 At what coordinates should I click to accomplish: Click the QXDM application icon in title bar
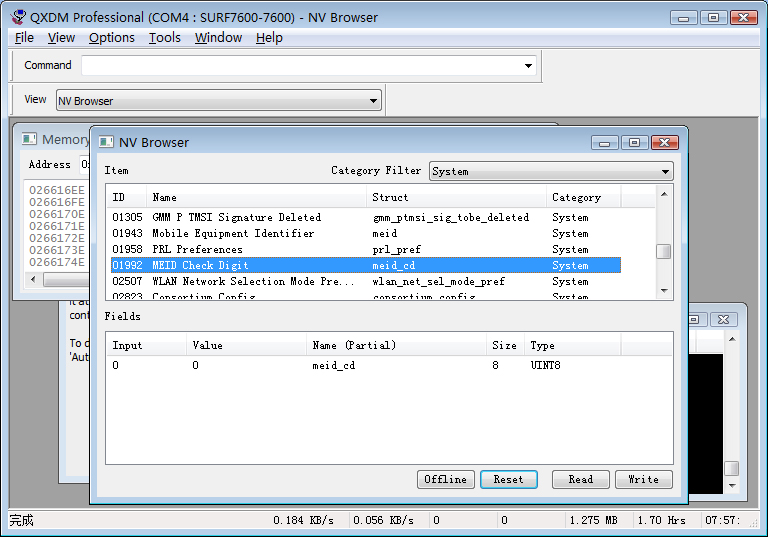[19, 17]
